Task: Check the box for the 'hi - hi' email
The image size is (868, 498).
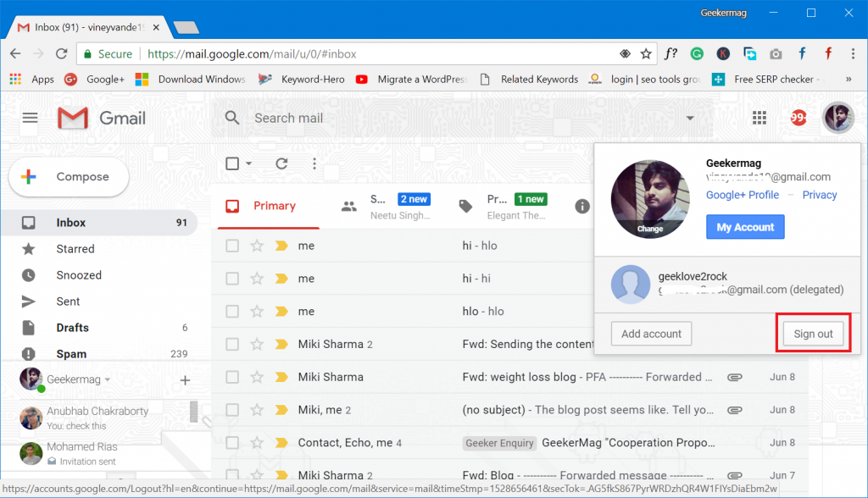Action: [x=232, y=279]
